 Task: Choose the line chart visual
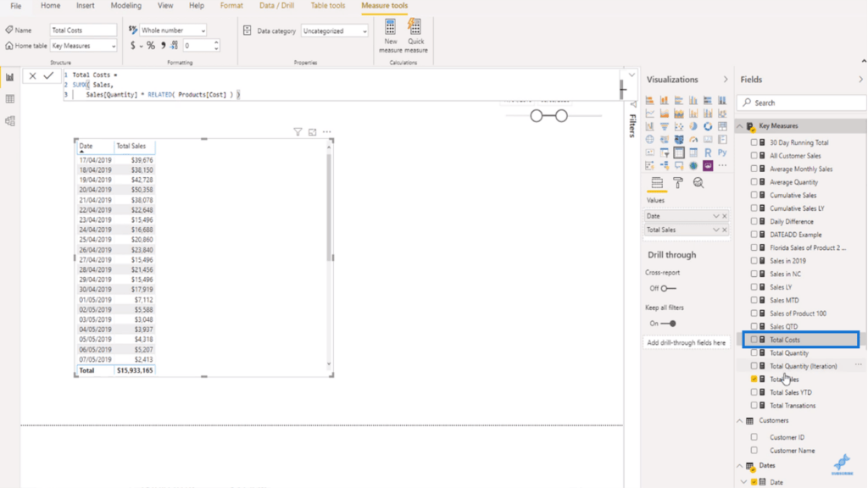[x=650, y=114]
